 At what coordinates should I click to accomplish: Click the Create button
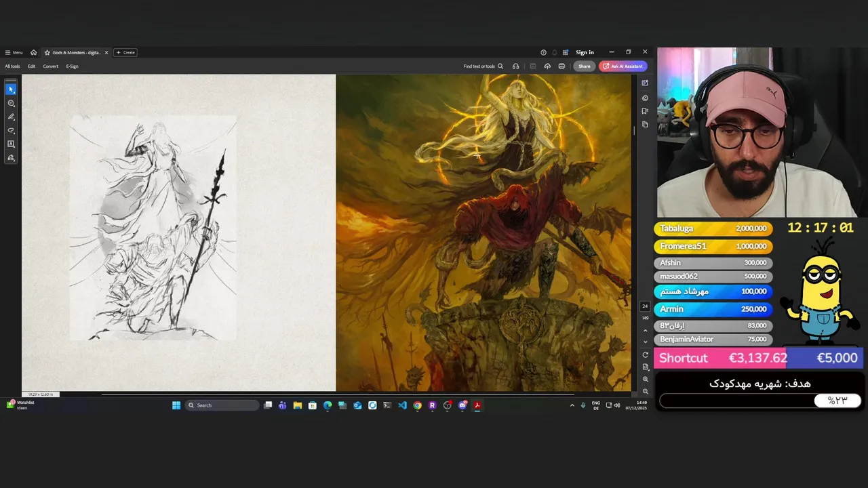[125, 52]
